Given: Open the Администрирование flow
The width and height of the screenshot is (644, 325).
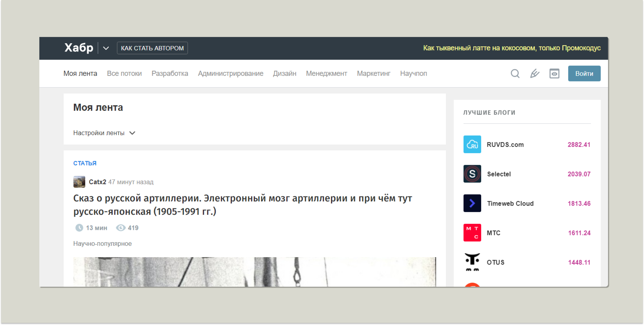Looking at the screenshot, I should [x=231, y=73].
